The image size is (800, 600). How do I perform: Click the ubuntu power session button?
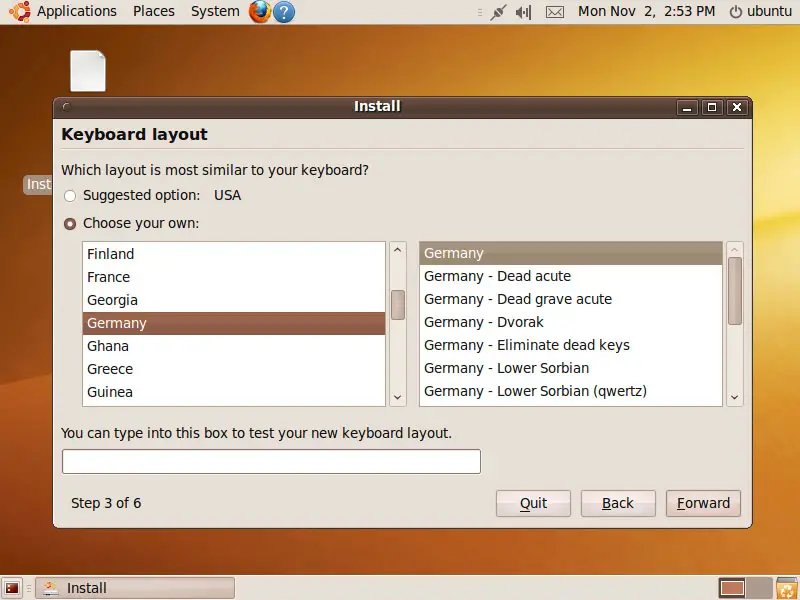[x=760, y=11]
